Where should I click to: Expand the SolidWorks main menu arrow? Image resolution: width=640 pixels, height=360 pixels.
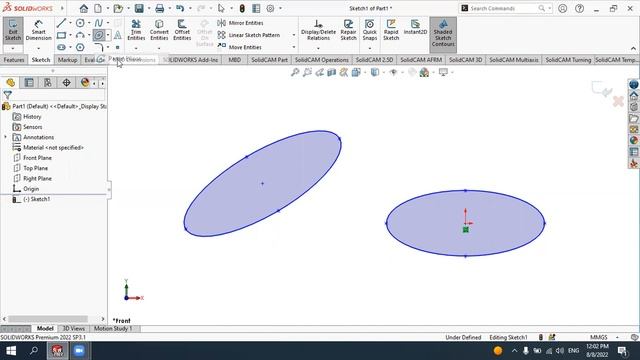[x=62, y=8]
